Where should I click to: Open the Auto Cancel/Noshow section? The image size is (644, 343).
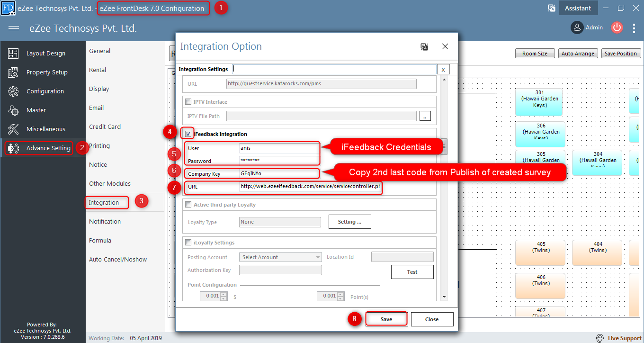click(x=118, y=259)
